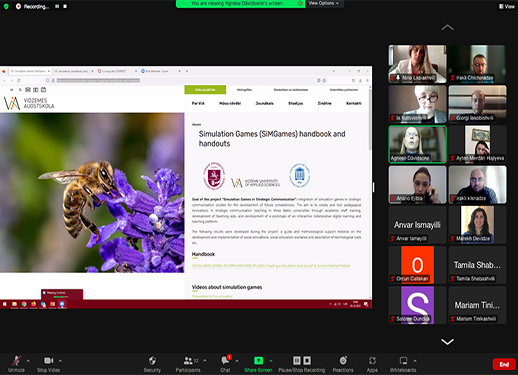This screenshot has height=375, width=518.
Task: Expand Participants options arrow
Action: click(205, 361)
